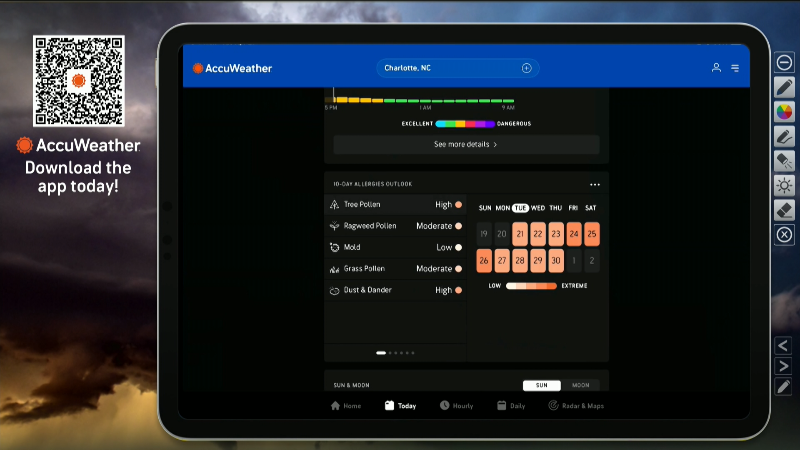Screen dimensions: 800x450
Task: Open the hamburger menu in header
Action: [735, 68]
